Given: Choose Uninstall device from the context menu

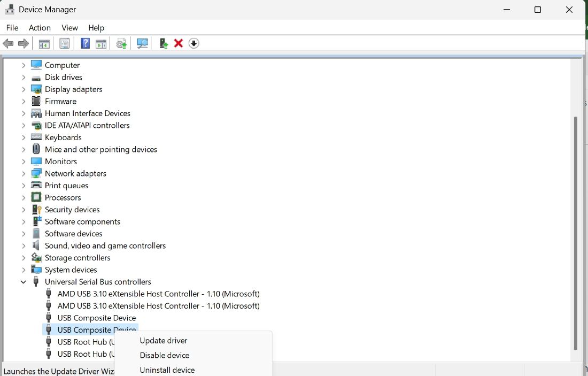Looking at the screenshot, I should pyautogui.click(x=167, y=370).
